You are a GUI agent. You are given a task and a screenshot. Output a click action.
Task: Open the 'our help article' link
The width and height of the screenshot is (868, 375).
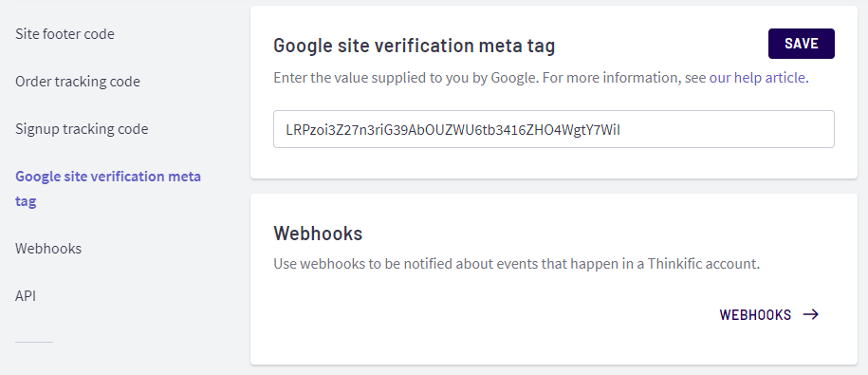coord(757,78)
